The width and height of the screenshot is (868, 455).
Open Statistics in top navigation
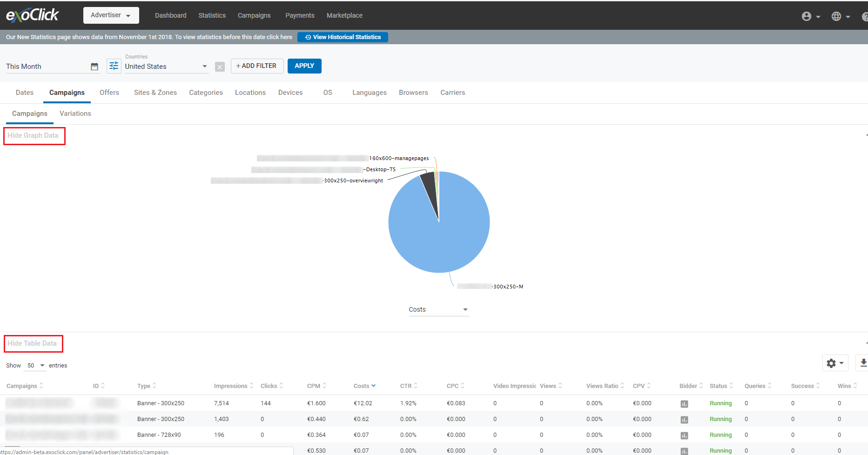(x=212, y=15)
